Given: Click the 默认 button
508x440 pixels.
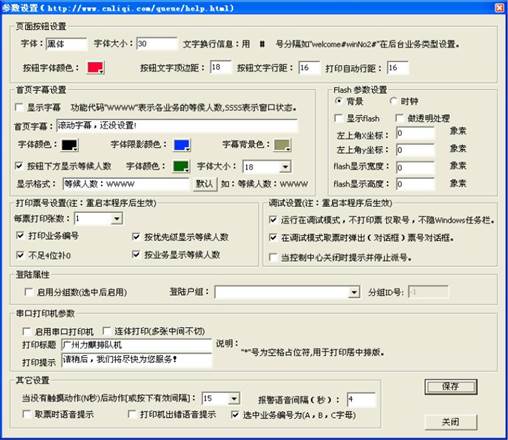Looking at the screenshot, I should [205, 184].
